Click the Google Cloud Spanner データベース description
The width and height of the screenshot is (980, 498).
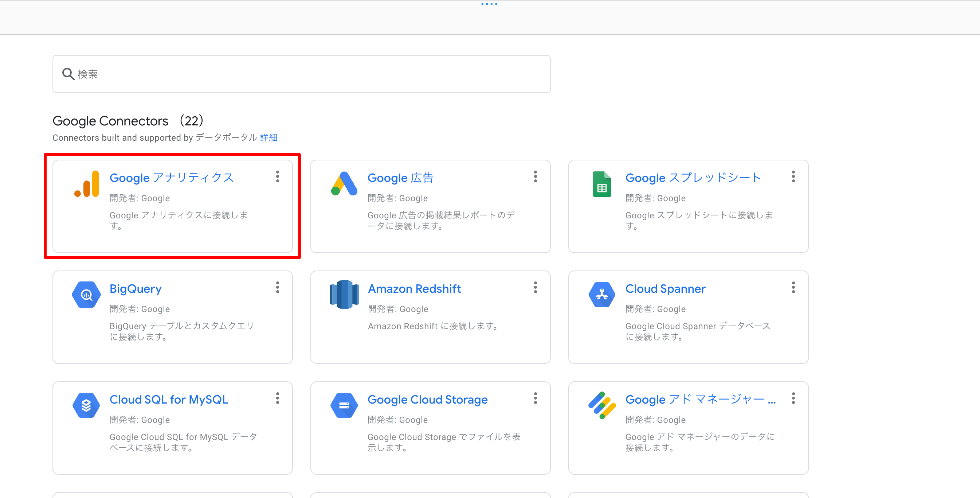click(698, 331)
